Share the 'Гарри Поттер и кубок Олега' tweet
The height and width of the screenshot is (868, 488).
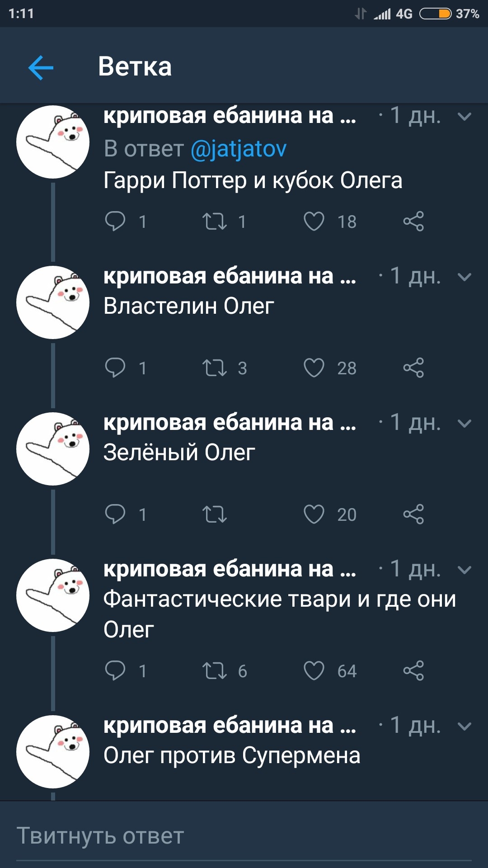[413, 222]
